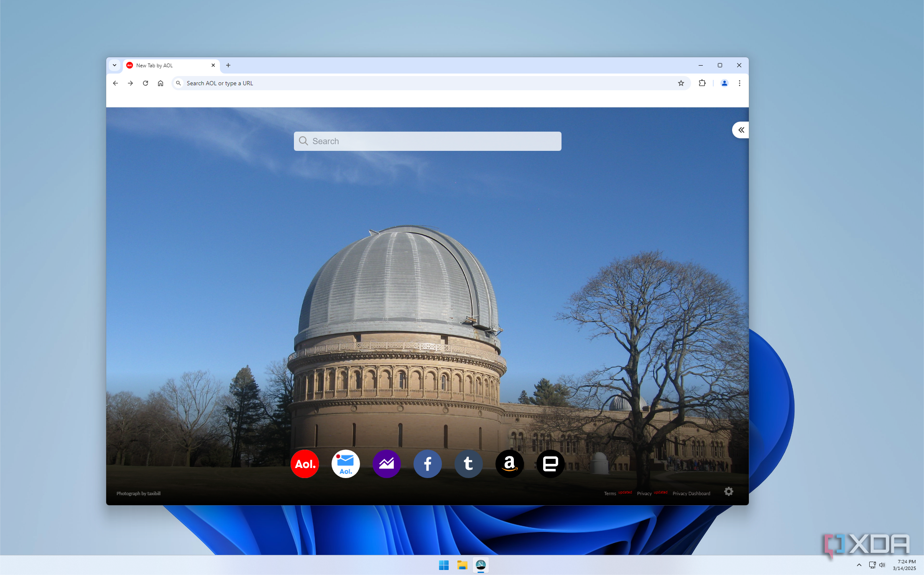Open the purple finance chart shortcut
The height and width of the screenshot is (575, 924).
pos(387,464)
